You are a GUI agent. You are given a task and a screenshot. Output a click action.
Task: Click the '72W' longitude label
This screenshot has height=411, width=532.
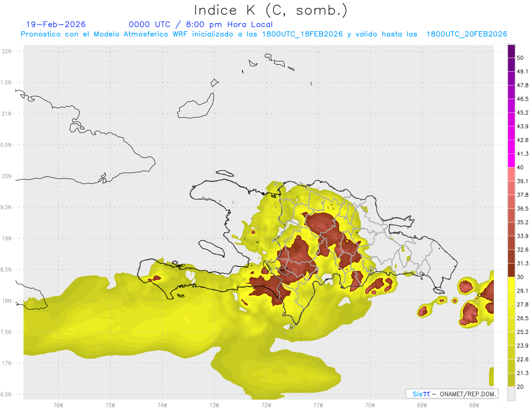266,405
